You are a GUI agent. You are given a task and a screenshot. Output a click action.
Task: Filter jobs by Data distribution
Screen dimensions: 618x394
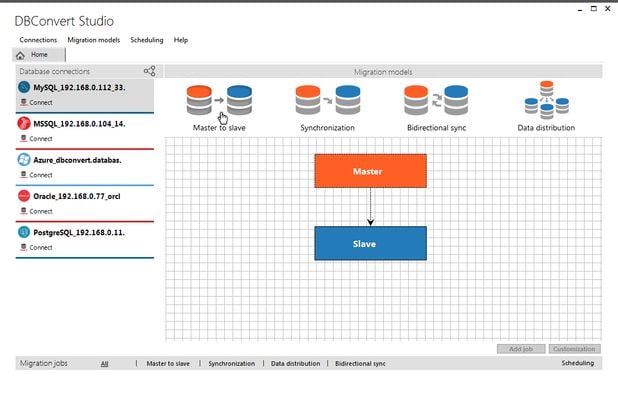pyautogui.click(x=296, y=364)
